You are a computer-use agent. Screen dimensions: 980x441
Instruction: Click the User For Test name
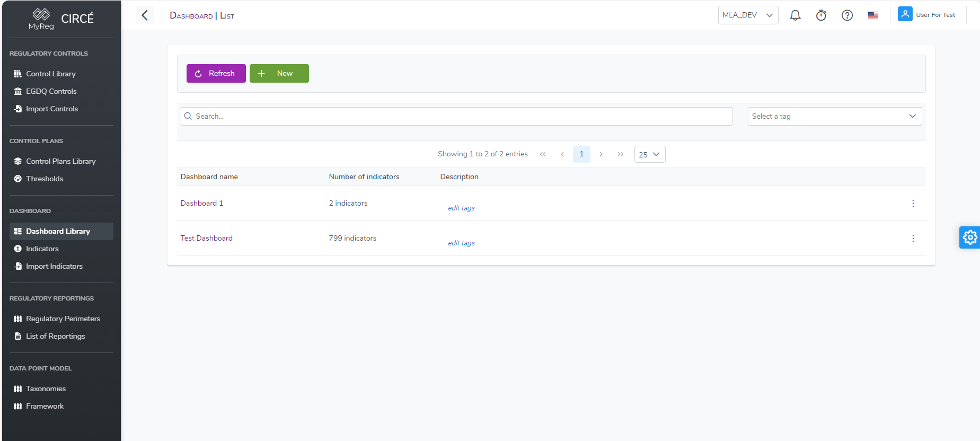coord(935,15)
